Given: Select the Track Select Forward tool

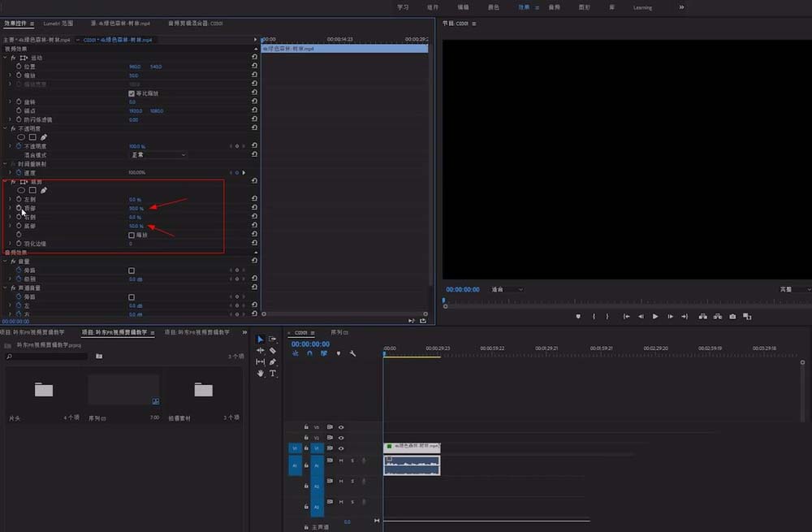Looking at the screenshot, I should (272, 340).
